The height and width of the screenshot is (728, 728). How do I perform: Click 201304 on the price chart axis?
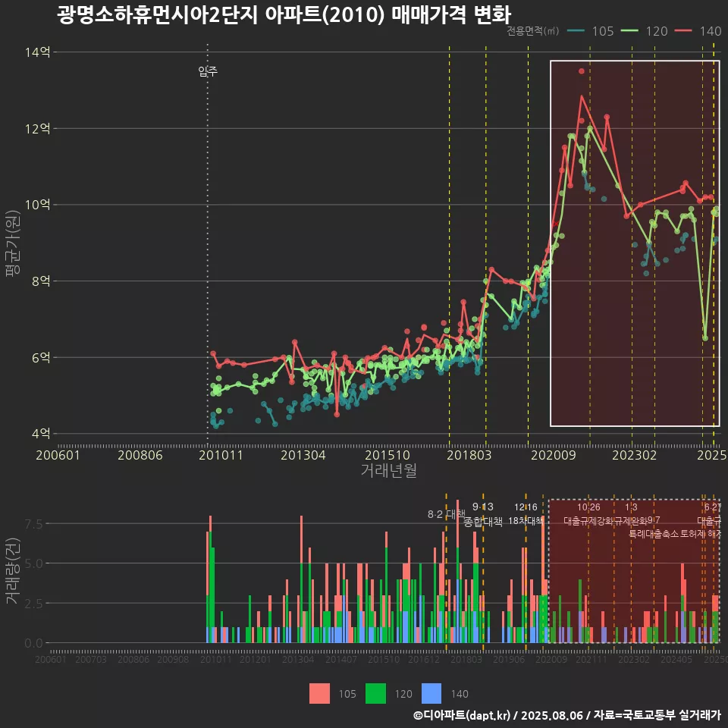pyautogui.click(x=303, y=455)
